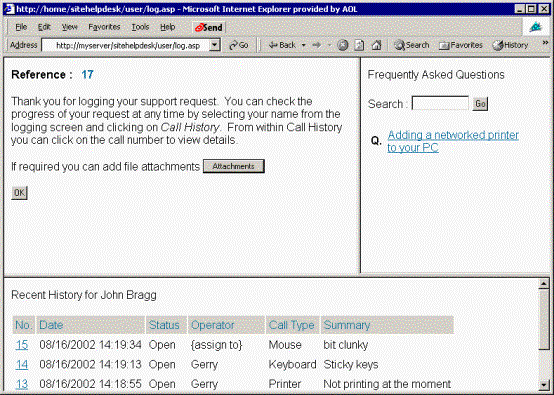The width and height of the screenshot is (554, 395).
Task: Click the Printer call type cell
Action: pyautogui.click(x=285, y=384)
